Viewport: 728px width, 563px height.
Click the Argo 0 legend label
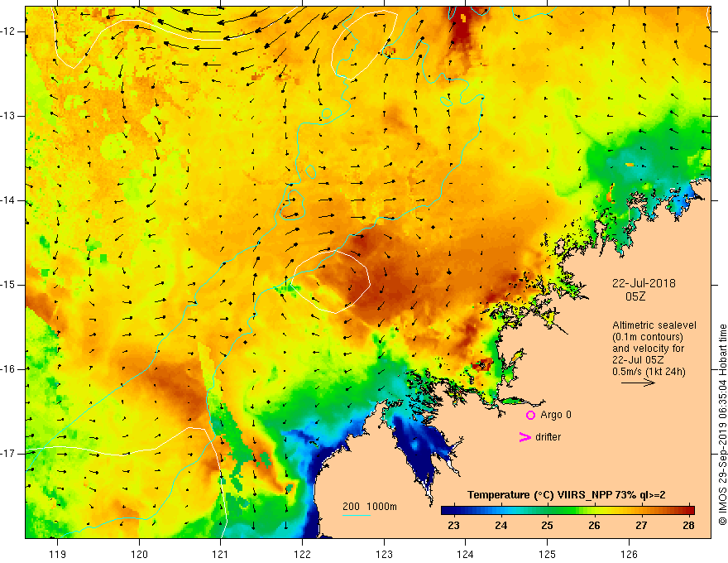(556, 415)
